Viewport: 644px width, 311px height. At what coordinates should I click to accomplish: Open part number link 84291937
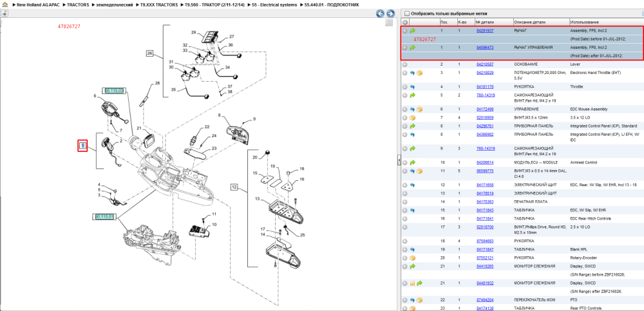tap(485, 31)
